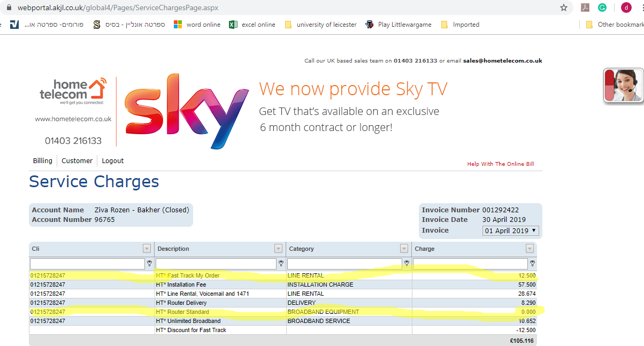Click the Home Telecom logo
Viewport: 644px width, 346px height.
73,92
